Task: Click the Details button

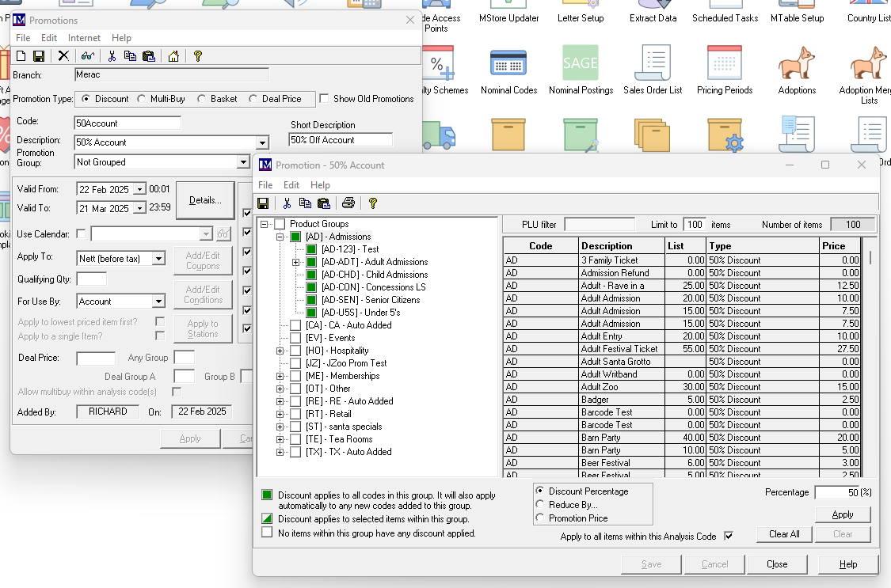Action: (205, 200)
